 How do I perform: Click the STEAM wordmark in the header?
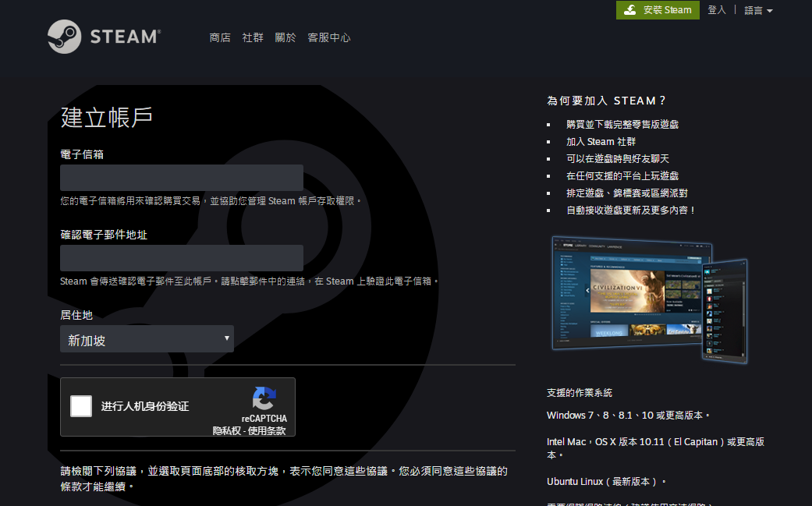pos(126,37)
